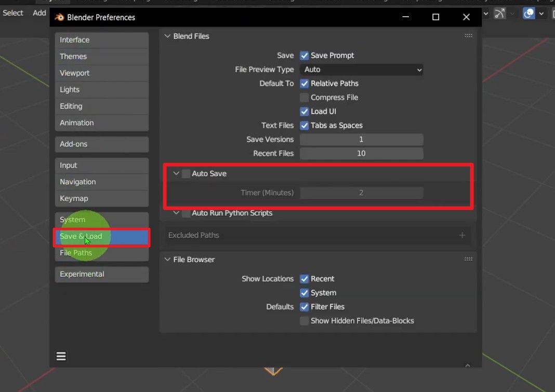This screenshot has height=392, width=555.
Task: Click the File Browser panel options grip icon
Action: click(x=468, y=259)
